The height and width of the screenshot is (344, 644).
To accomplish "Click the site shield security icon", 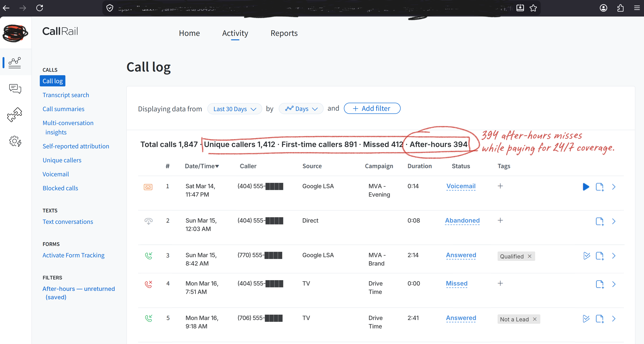I will click(110, 8).
